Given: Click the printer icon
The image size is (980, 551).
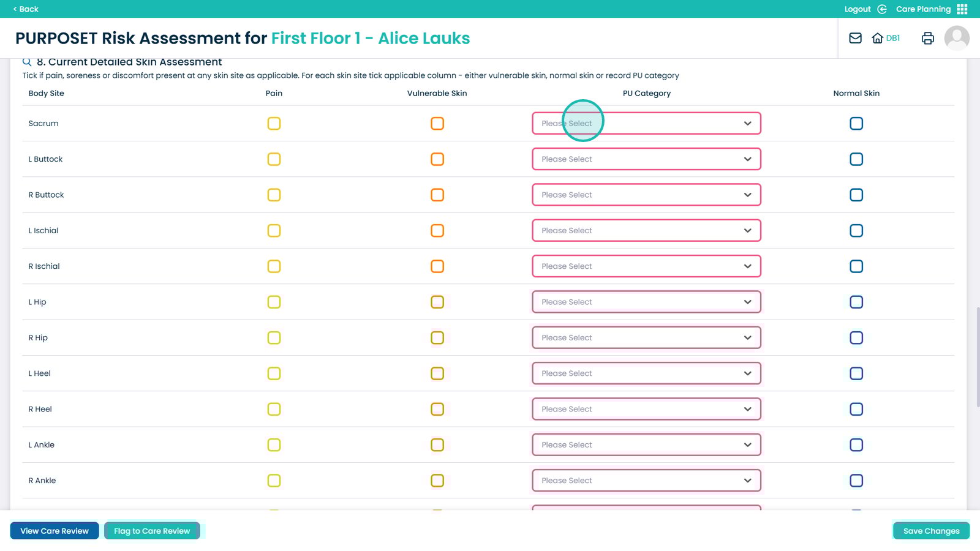Looking at the screenshot, I should (927, 38).
